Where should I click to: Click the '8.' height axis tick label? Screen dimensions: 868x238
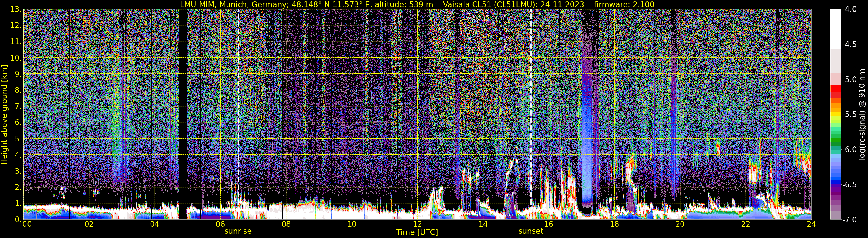click(x=18, y=90)
